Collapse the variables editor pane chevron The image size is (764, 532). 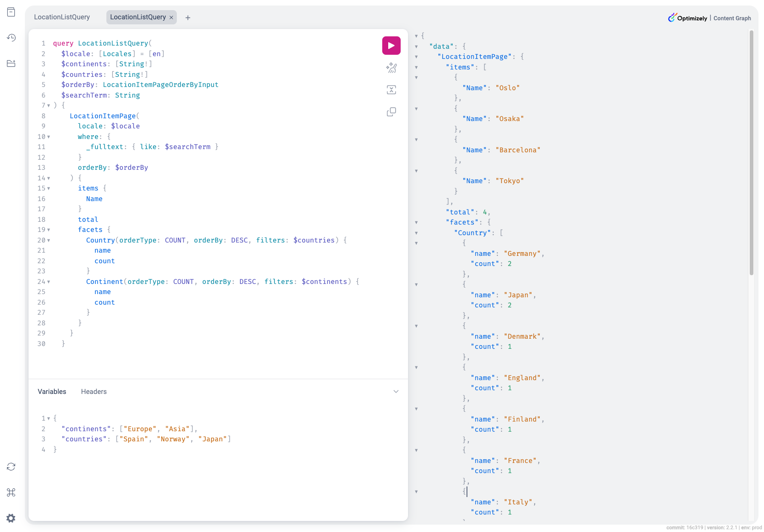(396, 392)
